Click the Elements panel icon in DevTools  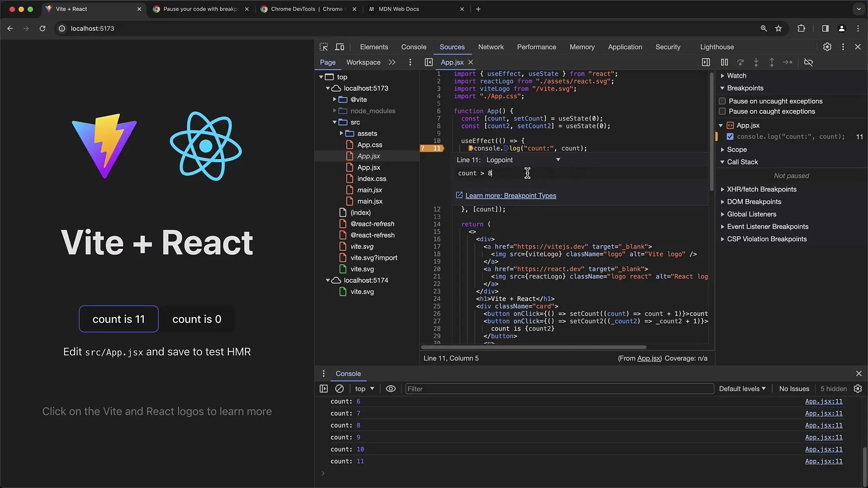373,47
